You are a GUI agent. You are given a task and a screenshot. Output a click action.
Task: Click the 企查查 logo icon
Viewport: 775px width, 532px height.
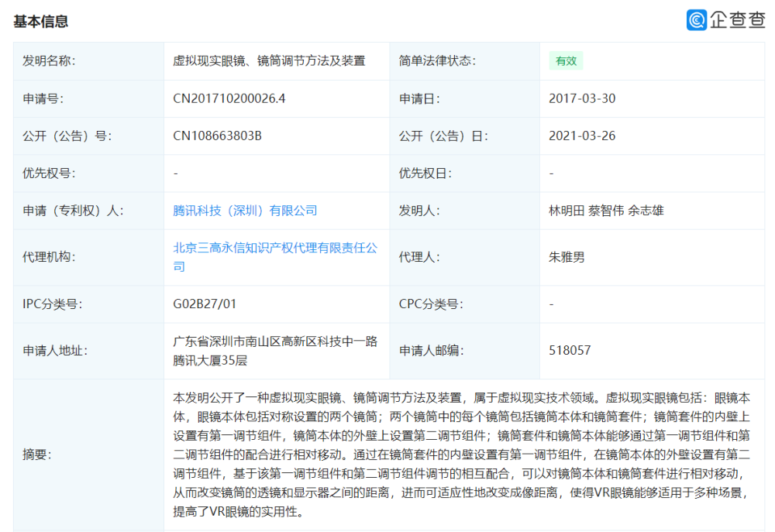(x=697, y=20)
